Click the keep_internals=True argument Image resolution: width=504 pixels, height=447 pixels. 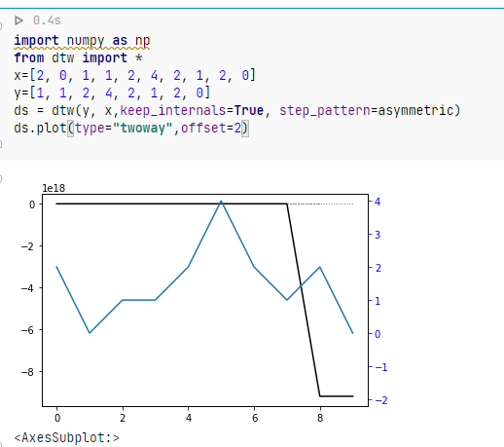(192, 110)
